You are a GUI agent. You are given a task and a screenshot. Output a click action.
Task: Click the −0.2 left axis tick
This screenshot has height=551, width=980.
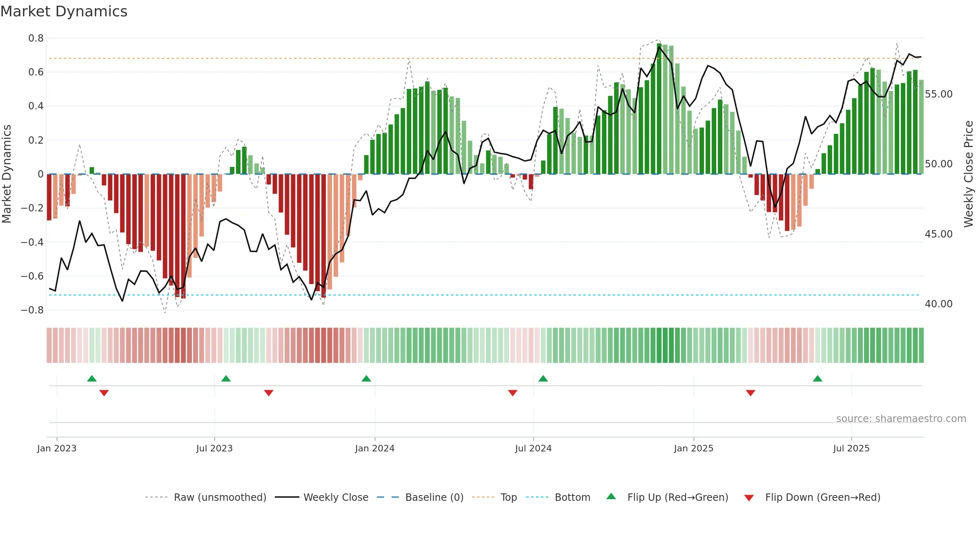coord(32,208)
